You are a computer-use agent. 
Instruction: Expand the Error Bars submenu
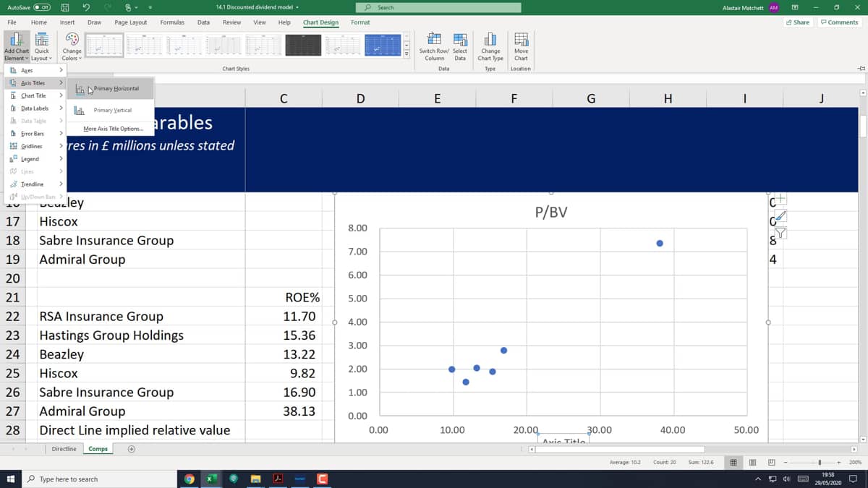tap(34, 134)
